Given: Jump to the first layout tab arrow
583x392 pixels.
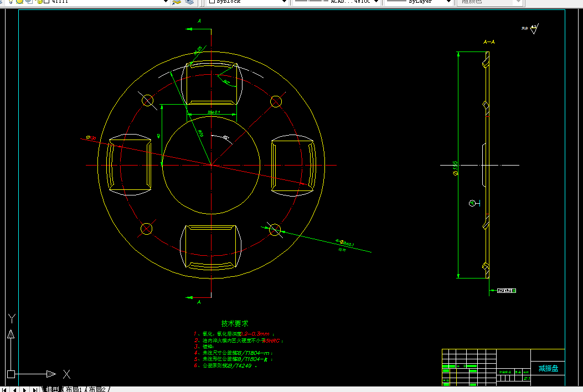Looking at the screenshot, I should [x=4, y=389].
